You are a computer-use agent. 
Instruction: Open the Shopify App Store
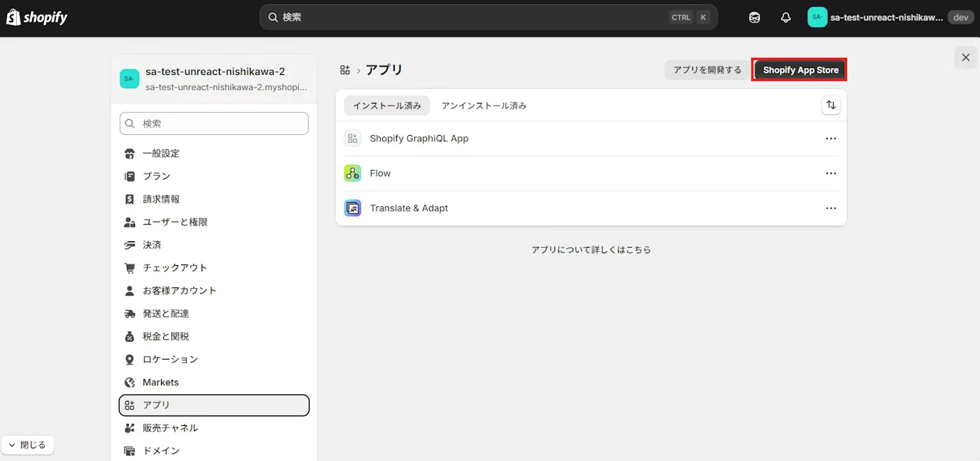click(x=799, y=69)
